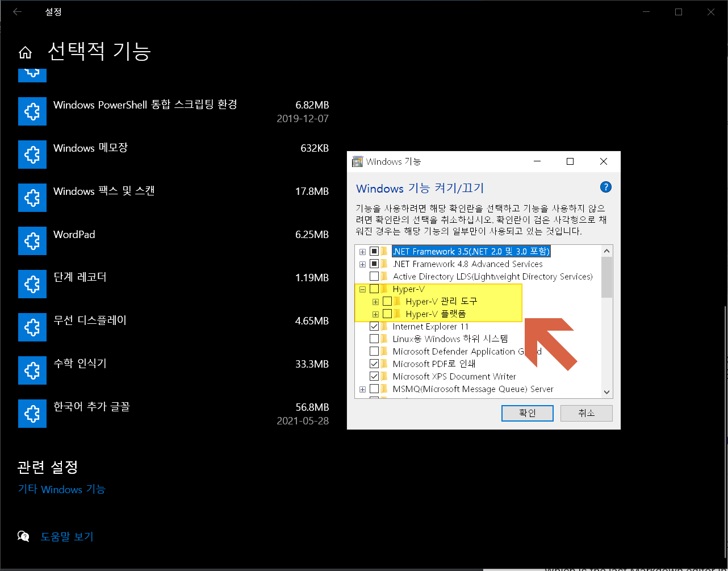Click the puzzle icon beside Windows 메모장
Screen dimensions: 728x571
pyautogui.click(x=32, y=155)
